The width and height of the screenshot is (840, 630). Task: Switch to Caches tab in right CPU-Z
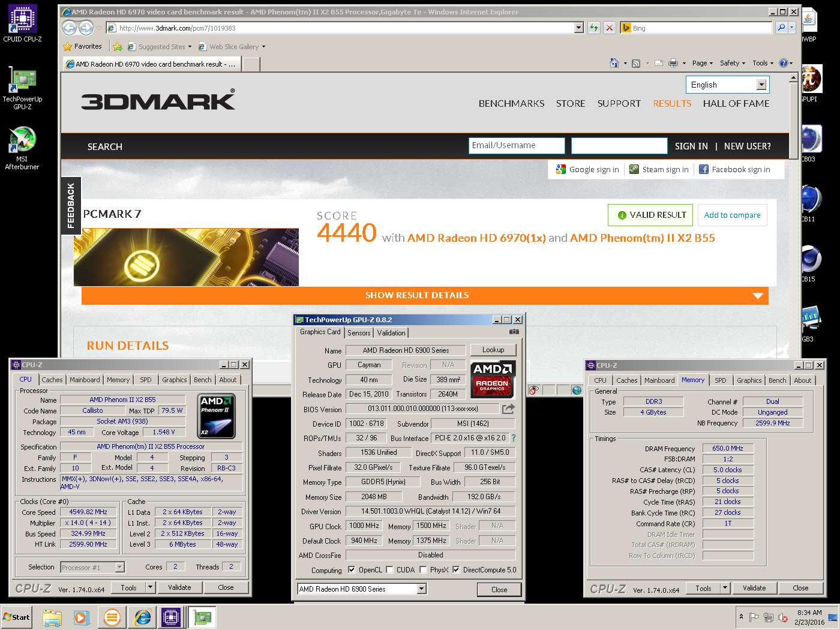(x=626, y=380)
